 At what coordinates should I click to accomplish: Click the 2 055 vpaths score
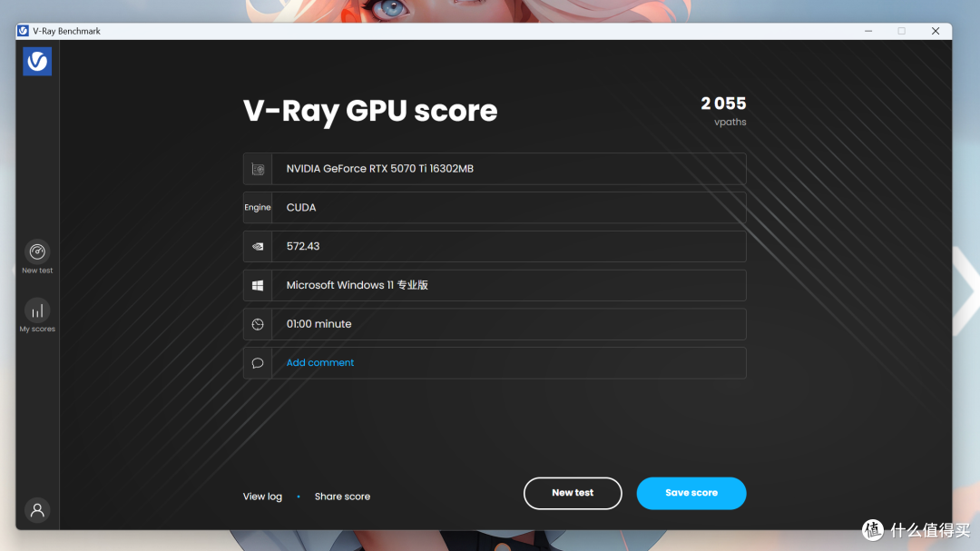click(723, 111)
